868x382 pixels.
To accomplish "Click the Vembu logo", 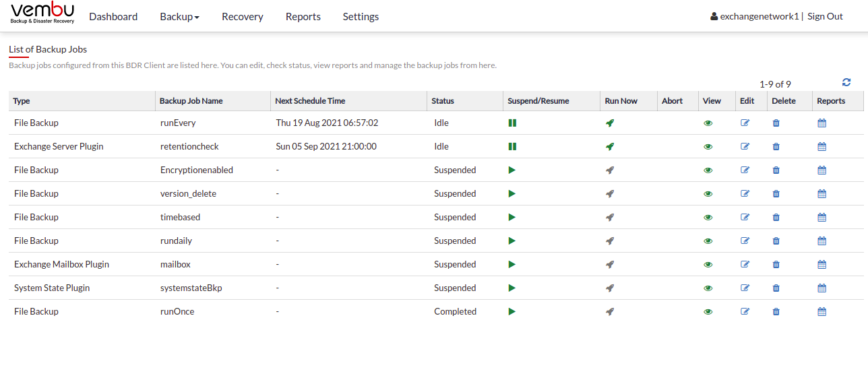I will tap(42, 13).
